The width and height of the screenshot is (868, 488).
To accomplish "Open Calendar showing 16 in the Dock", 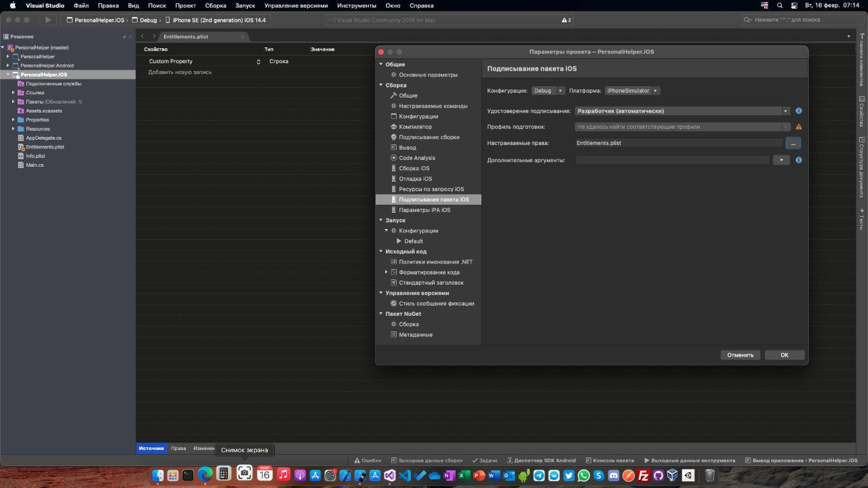I will click(x=264, y=475).
